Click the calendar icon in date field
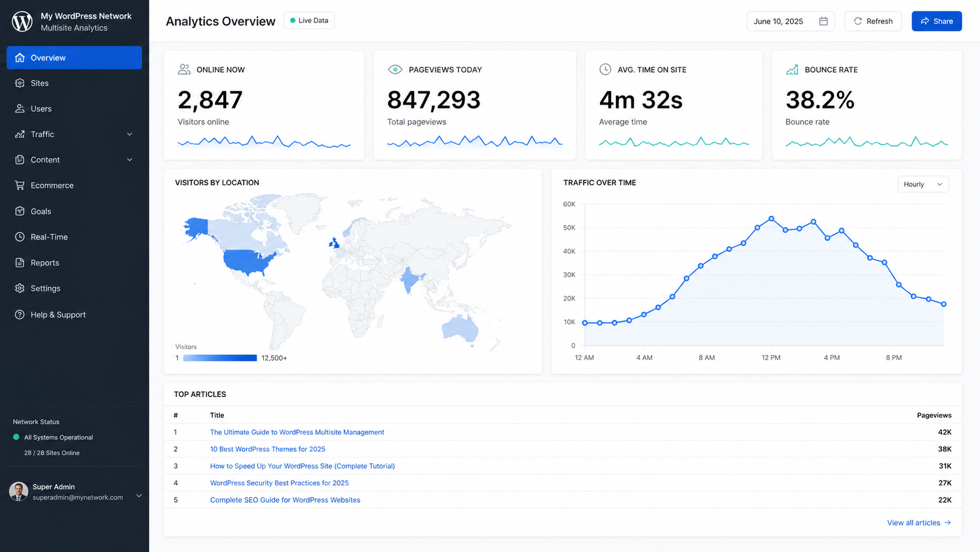The height and width of the screenshot is (552, 980). (x=824, y=21)
